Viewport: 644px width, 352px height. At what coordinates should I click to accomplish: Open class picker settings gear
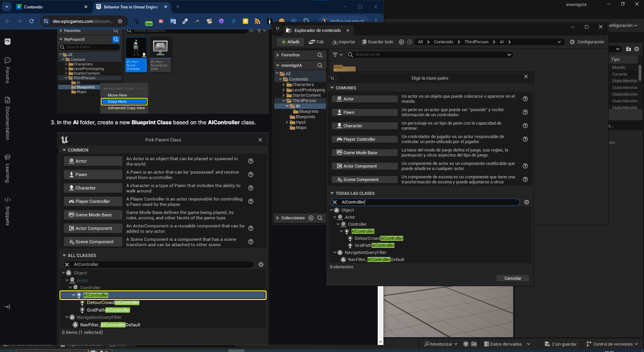coord(527,202)
